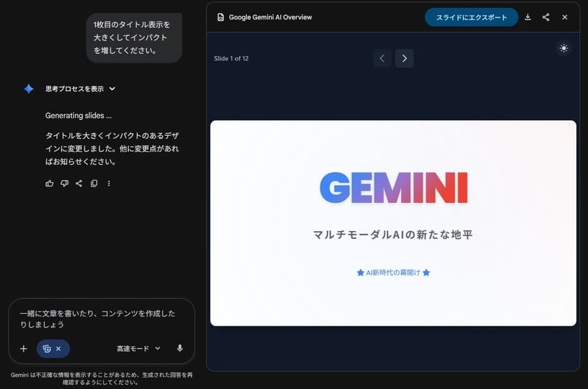
Task: Open the attachment plus menu
Action: tap(24, 348)
